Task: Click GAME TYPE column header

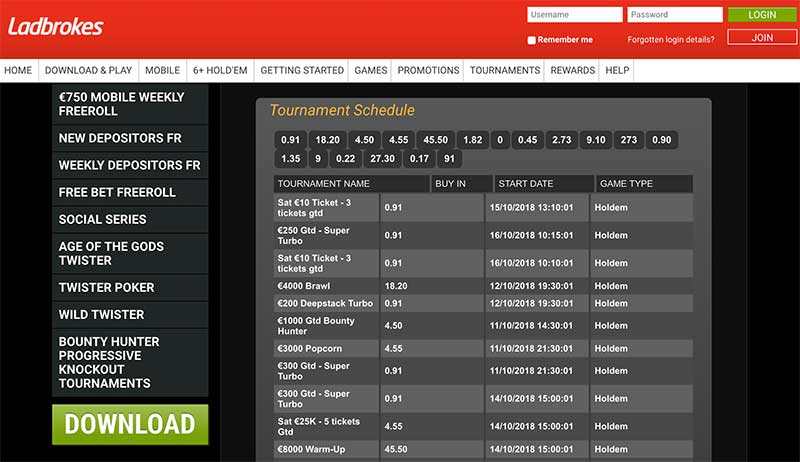Action: click(x=644, y=184)
